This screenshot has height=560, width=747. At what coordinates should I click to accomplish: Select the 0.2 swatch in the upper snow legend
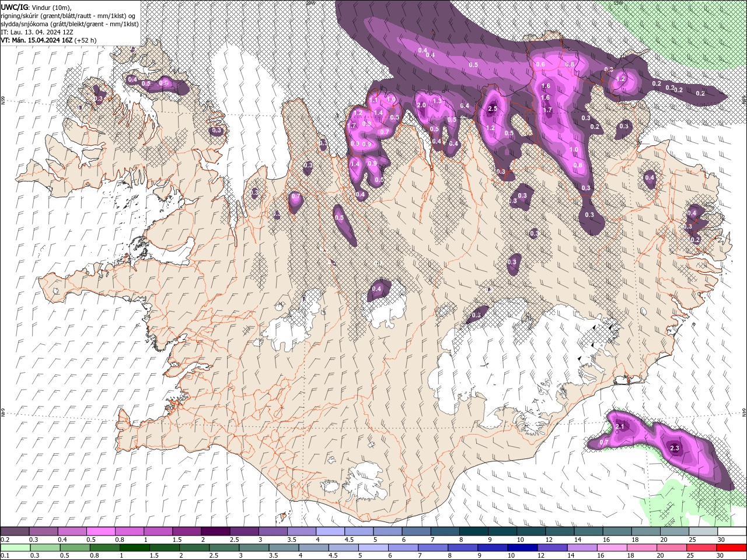pos(15,531)
